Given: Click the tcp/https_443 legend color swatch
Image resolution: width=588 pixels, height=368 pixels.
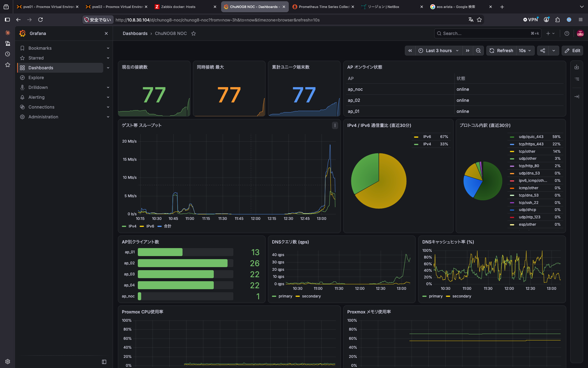Looking at the screenshot, I should 512,144.
